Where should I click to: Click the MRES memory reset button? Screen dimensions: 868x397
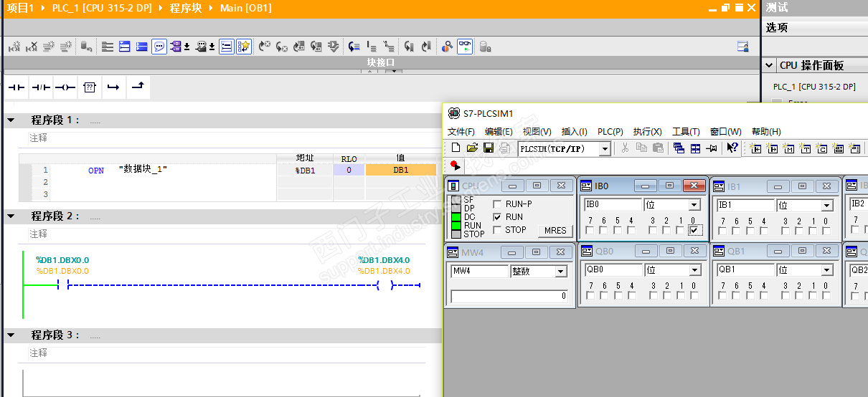(555, 230)
